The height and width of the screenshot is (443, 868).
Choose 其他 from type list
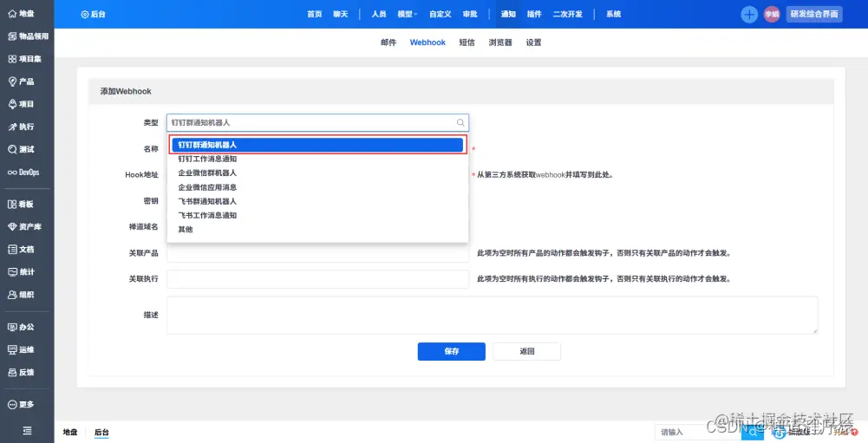pos(317,229)
